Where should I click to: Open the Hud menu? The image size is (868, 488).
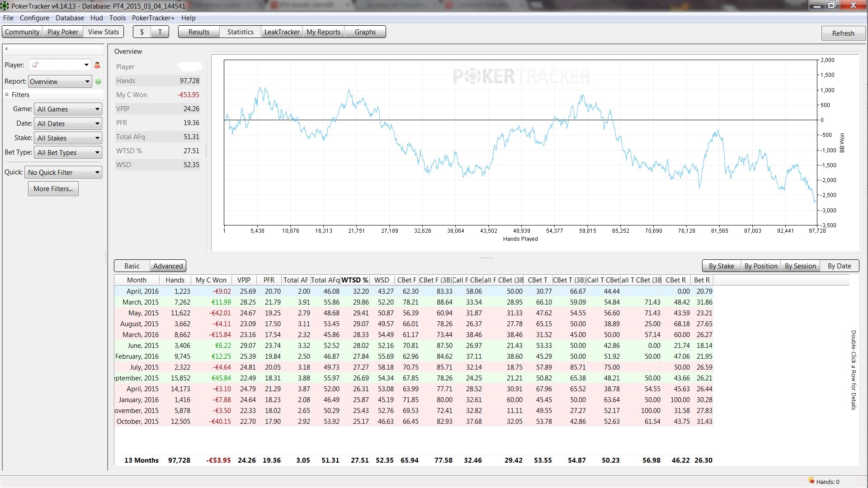coord(97,18)
